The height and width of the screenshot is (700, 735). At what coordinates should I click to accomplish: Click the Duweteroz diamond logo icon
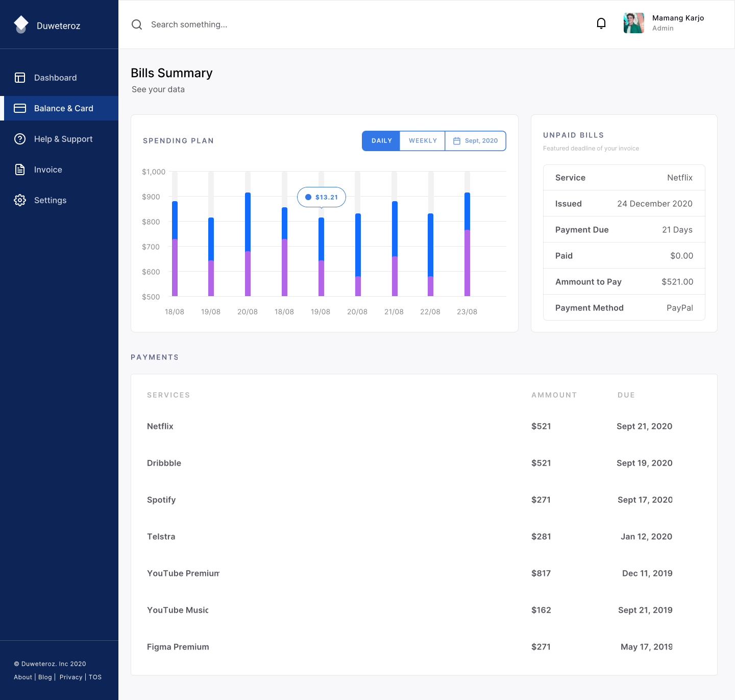point(21,25)
